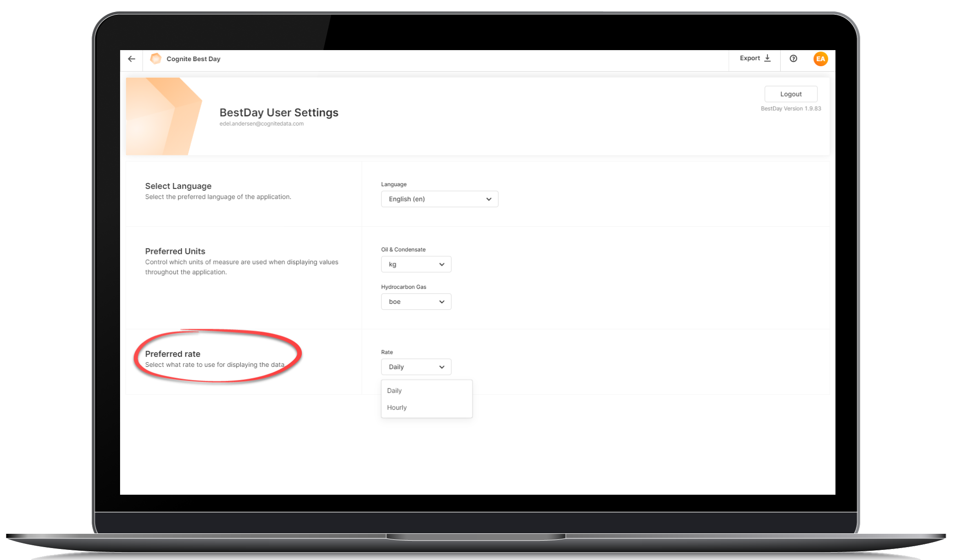Image resolution: width=956 pixels, height=560 pixels.
Task: Select Hourly from the rate list
Action: pyautogui.click(x=426, y=407)
